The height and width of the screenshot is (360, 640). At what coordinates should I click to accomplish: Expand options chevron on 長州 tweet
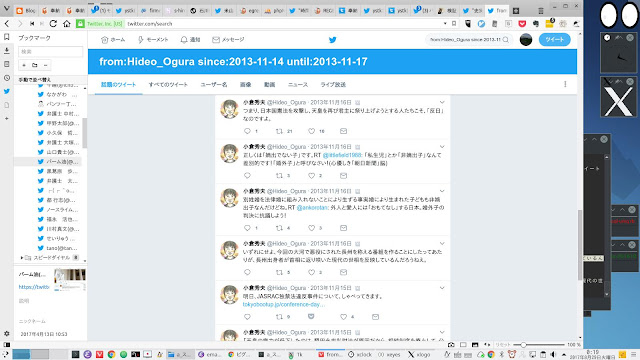[x=442, y=243]
